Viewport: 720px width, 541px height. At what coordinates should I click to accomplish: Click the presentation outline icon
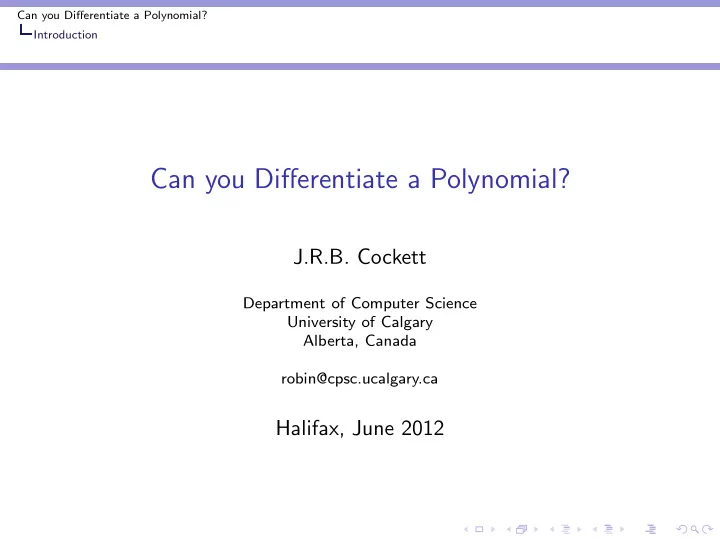651,529
